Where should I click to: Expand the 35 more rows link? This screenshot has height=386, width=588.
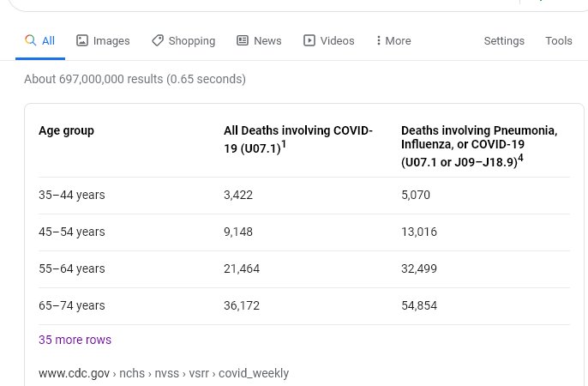coord(75,340)
